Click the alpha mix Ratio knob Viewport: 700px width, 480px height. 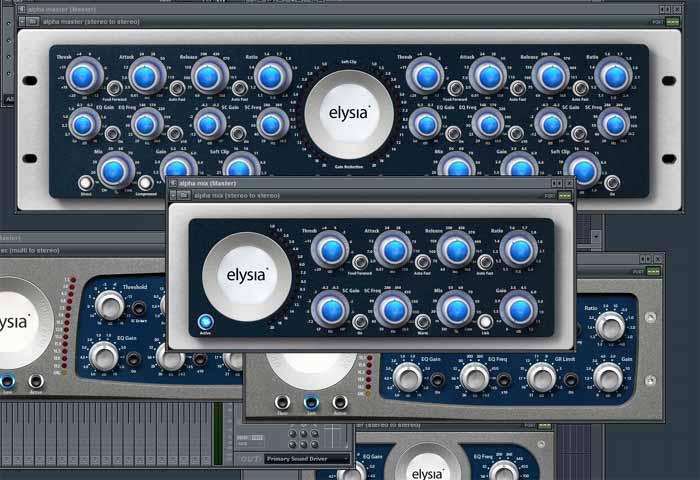point(519,250)
